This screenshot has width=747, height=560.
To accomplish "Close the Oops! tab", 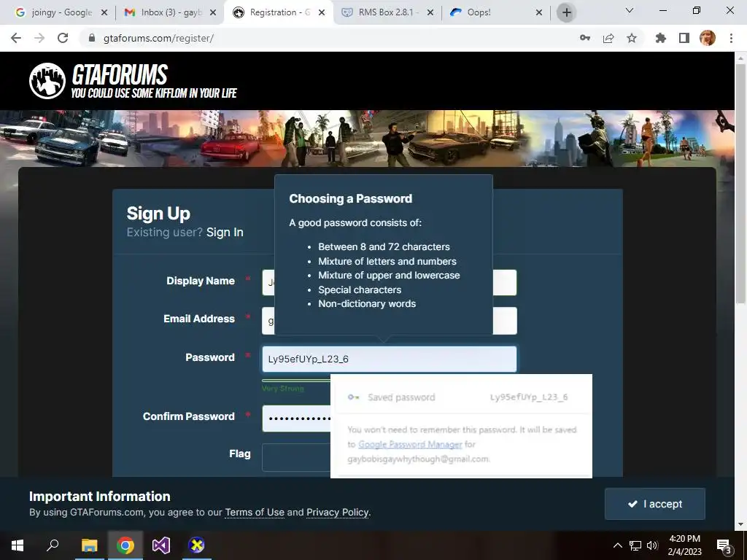I will tap(539, 12).
